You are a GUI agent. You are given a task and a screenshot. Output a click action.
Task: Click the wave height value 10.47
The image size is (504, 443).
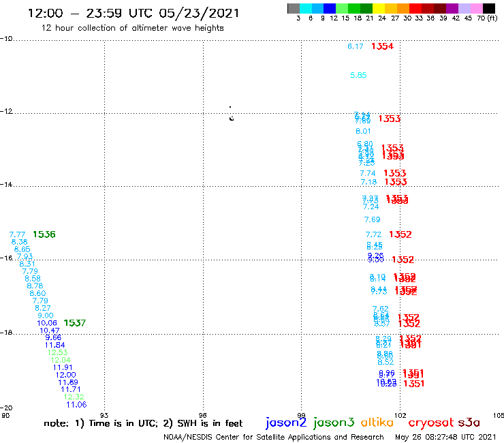50,331
